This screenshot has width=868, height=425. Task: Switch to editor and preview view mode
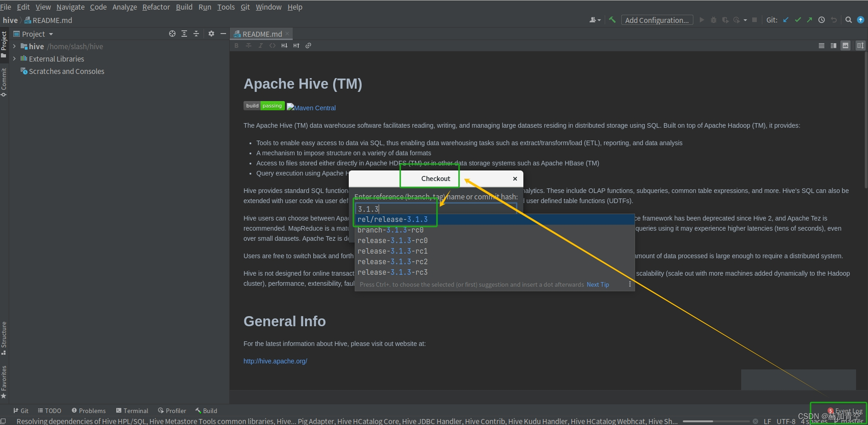click(x=834, y=45)
